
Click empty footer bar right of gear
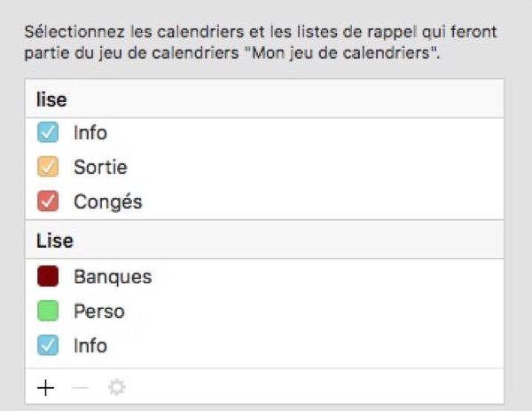coord(310,387)
